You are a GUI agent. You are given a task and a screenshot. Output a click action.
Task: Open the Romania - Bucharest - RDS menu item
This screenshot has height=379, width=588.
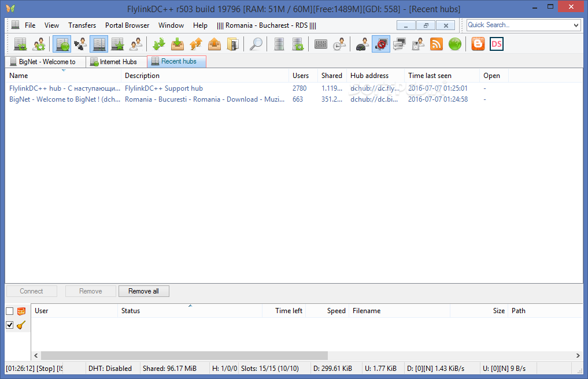267,25
